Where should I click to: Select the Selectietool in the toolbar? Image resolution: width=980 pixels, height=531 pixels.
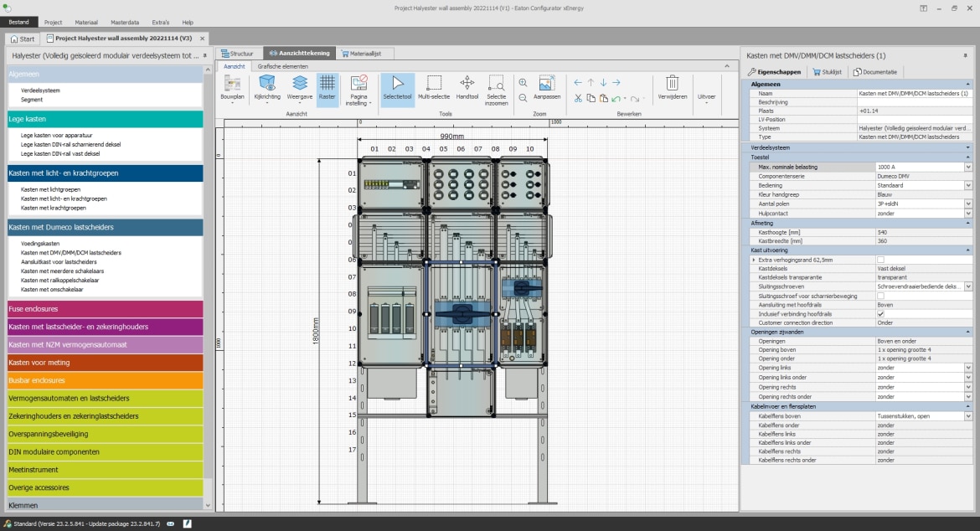396,87
